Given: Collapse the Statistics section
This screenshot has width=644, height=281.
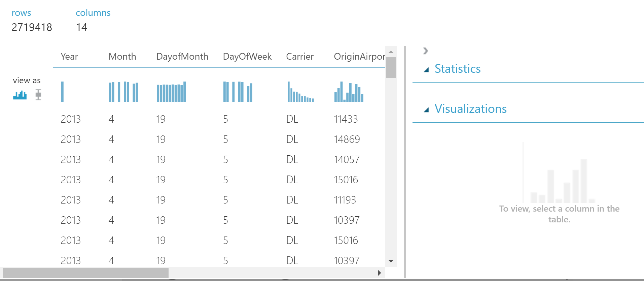Looking at the screenshot, I should pyautogui.click(x=426, y=70).
